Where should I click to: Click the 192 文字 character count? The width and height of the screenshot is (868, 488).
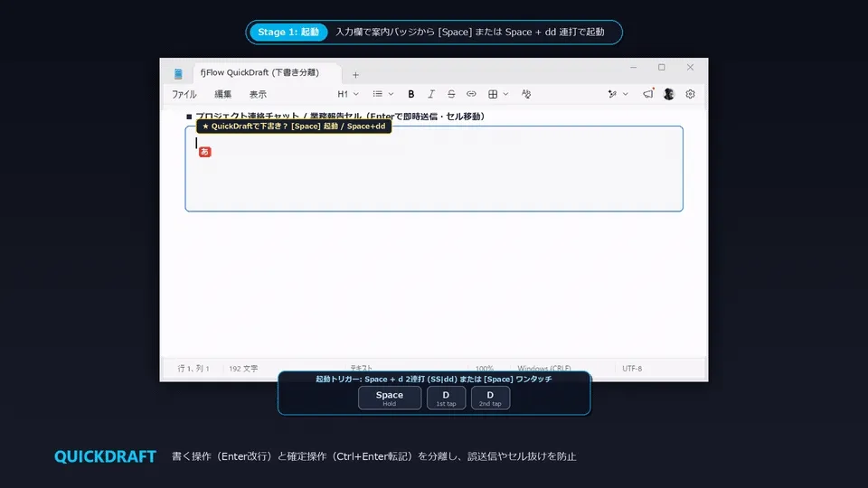(243, 368)
